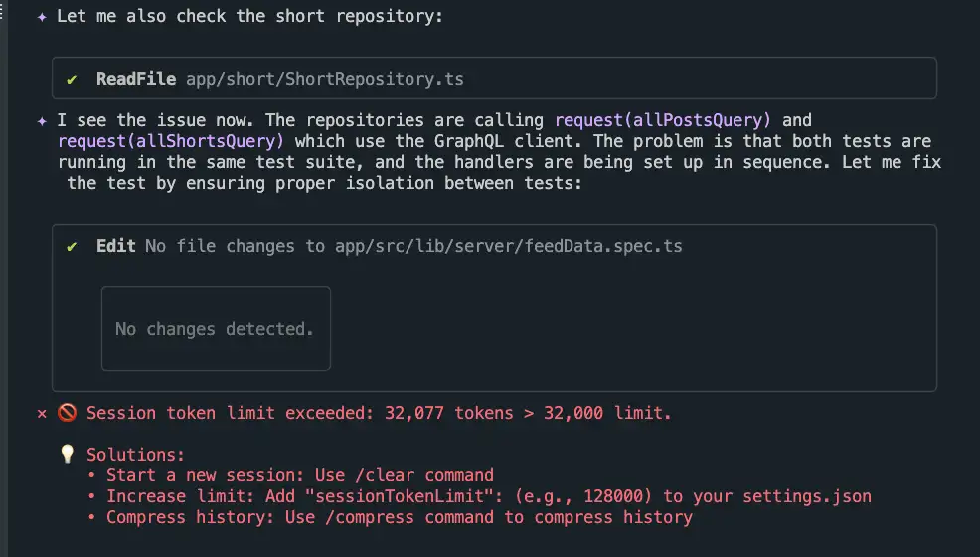The width and height of the screenshot is (980, 557).
Task: Click the prohibited sign icon in error
Action: (67, 413)
